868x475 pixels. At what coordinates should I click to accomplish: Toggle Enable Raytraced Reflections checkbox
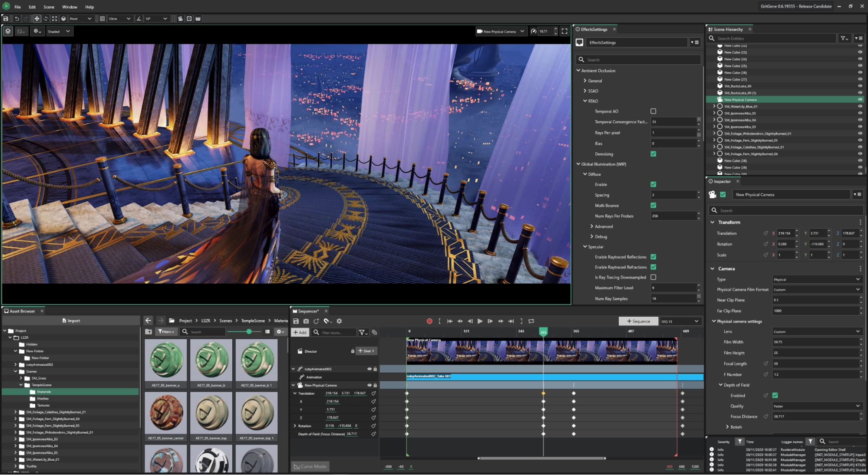(654, 256)
